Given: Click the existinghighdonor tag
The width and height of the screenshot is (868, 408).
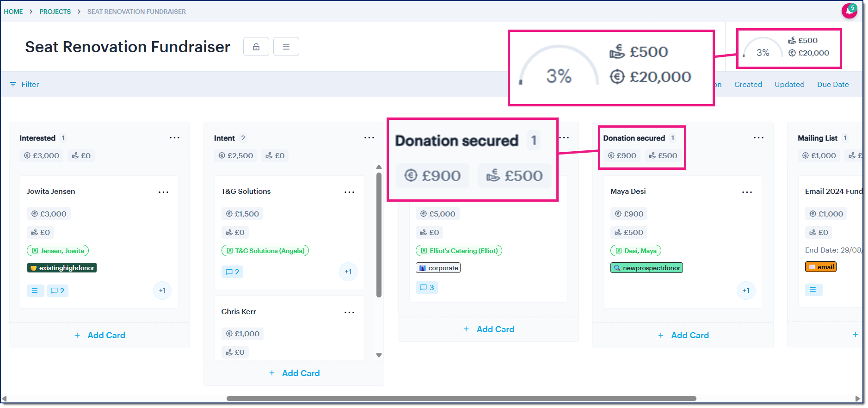Looking at the screenshot, I should (x=62, y=268).
